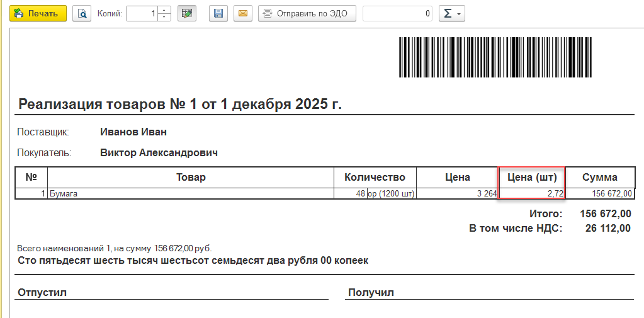The image size is (644, 318).
Task: Click the Цена (шт) column header
Action: 532,177
